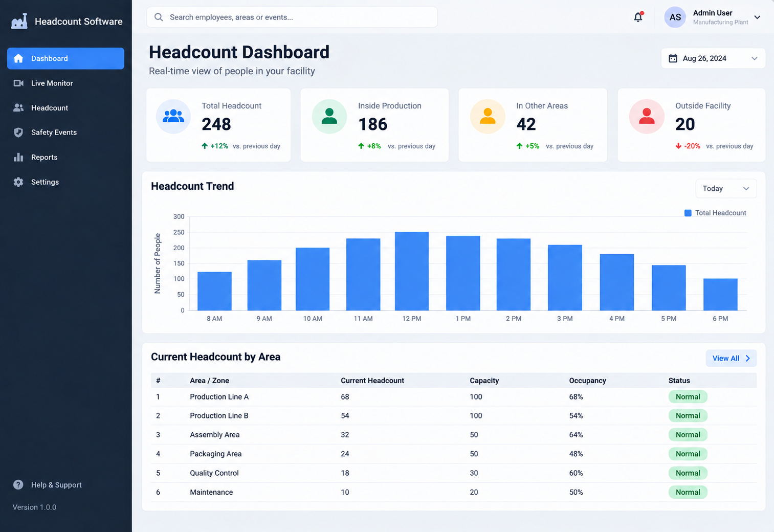Viewport: 774px width, 532px height.
Task: Click the green up arrow beside +12%
Action: click(205, 146)
